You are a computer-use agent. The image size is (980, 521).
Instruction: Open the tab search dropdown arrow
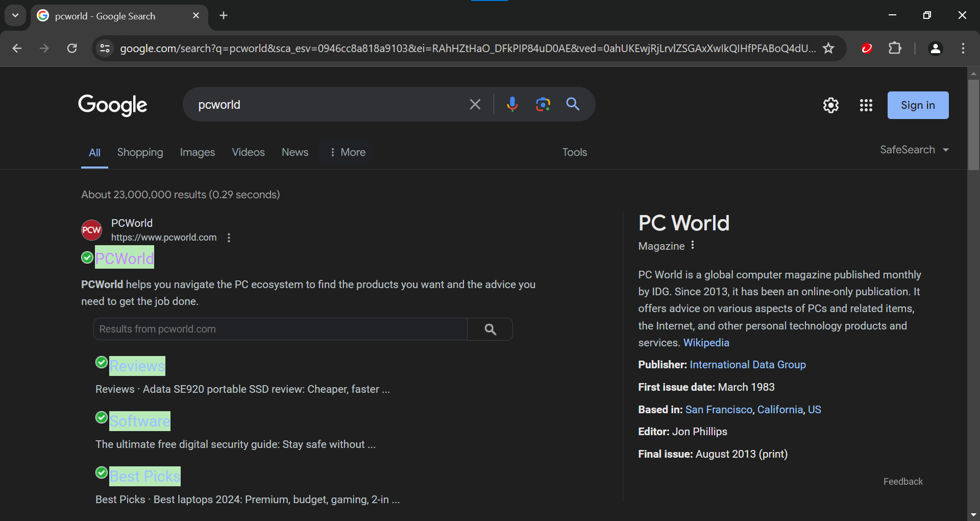tap(15, 15)
